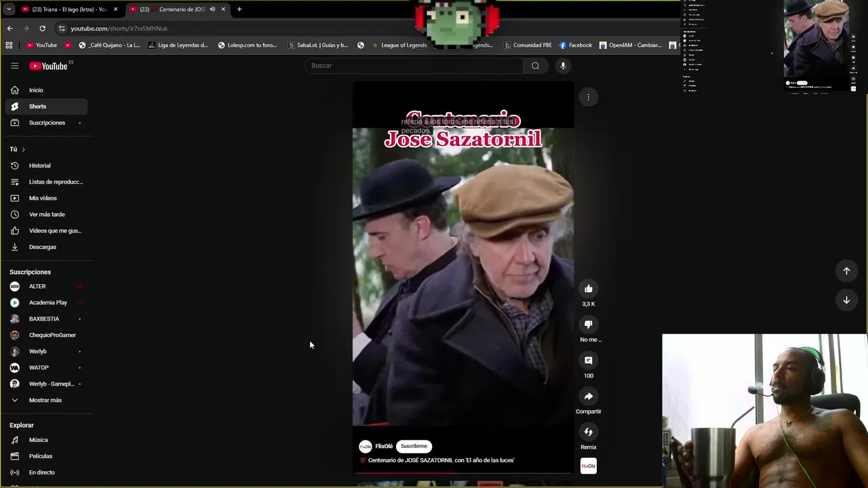Click the YouTube logo
The width and height of the screenshot is (868, 488).
coord(48,66)
